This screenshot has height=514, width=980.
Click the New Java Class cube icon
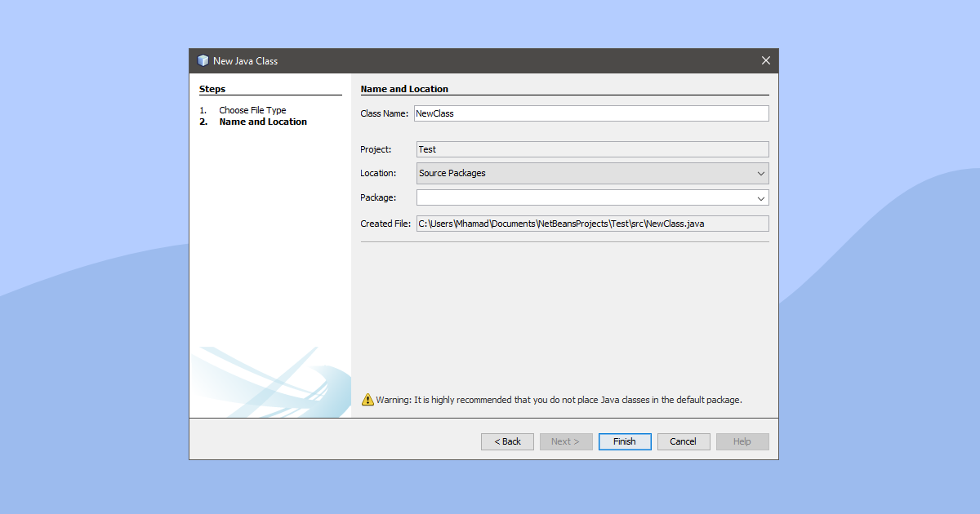203,60
